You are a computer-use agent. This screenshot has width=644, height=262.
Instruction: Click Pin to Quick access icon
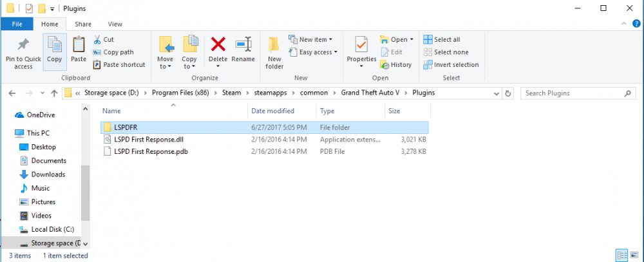[x=23, y=44]
